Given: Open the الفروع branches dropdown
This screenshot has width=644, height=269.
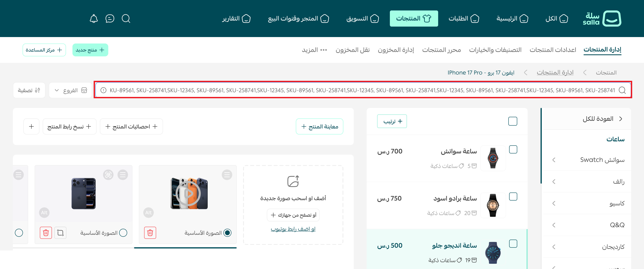Looking at the screenshot, I should coord(71,90).
